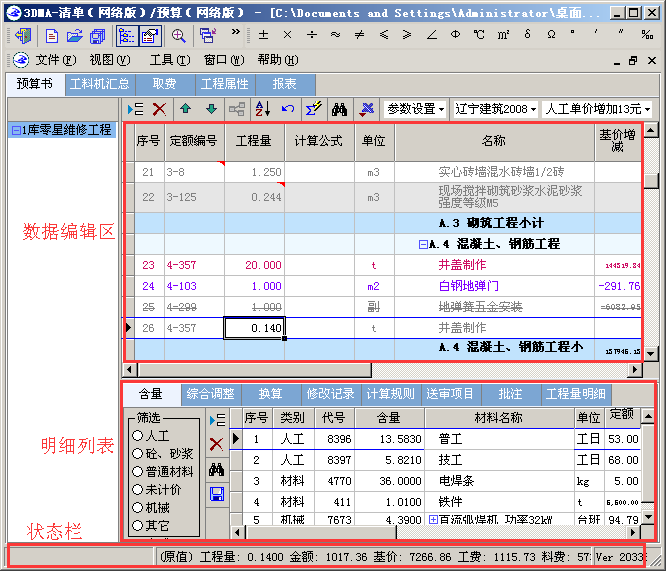Screen dimensions: 666x571
Task: Switch to the 换算 tab
Action: pyautogui.click(x=271, y=394)
